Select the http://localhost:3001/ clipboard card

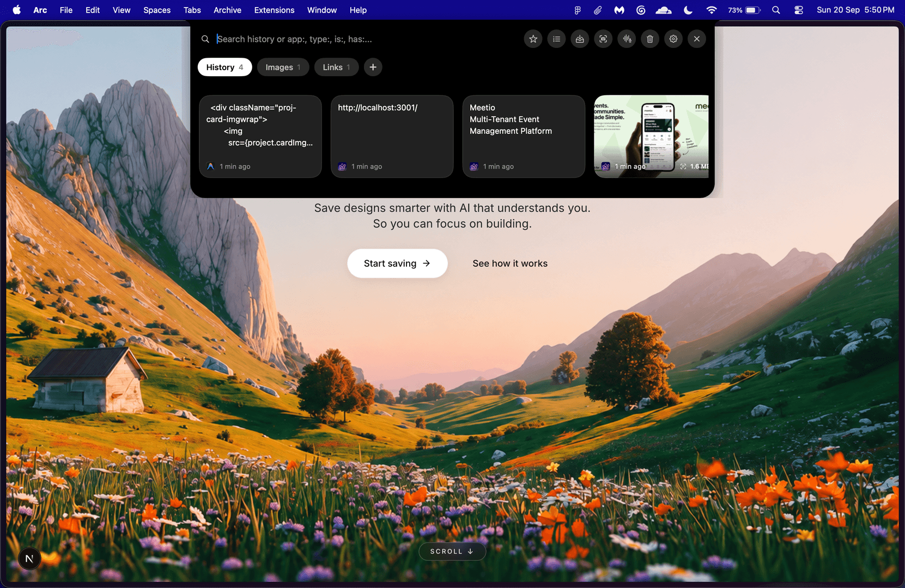point(392,137)
